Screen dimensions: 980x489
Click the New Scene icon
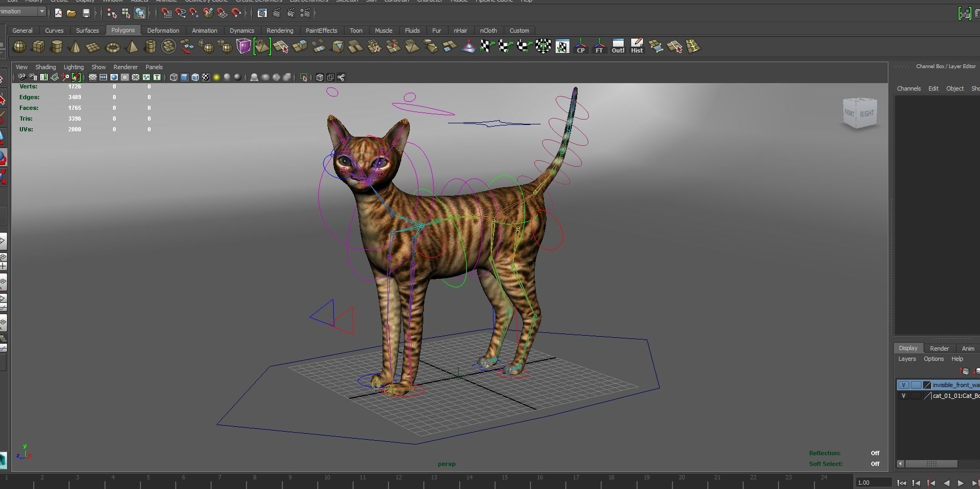[58, 13]
